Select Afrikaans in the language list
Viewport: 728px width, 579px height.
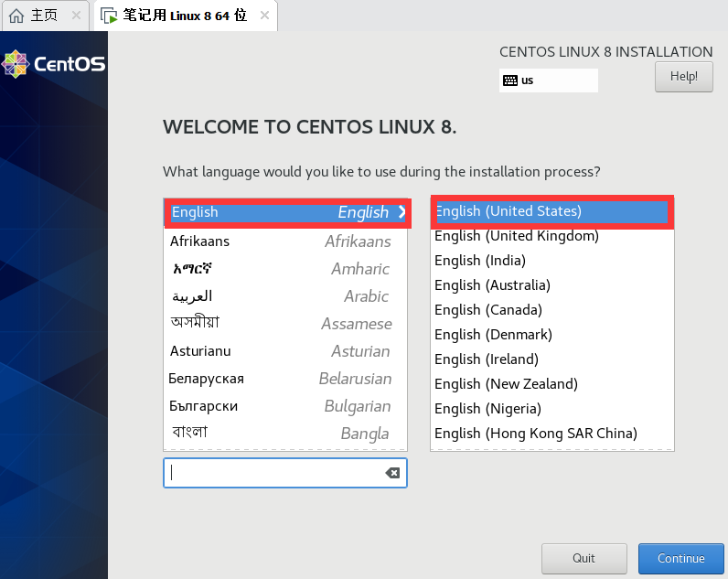(x=285, y=241)
